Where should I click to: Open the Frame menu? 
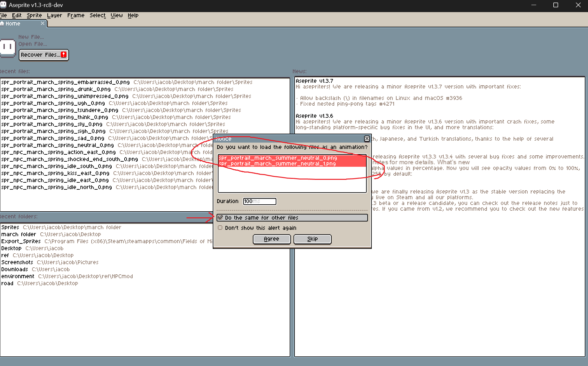pos(76,15)
